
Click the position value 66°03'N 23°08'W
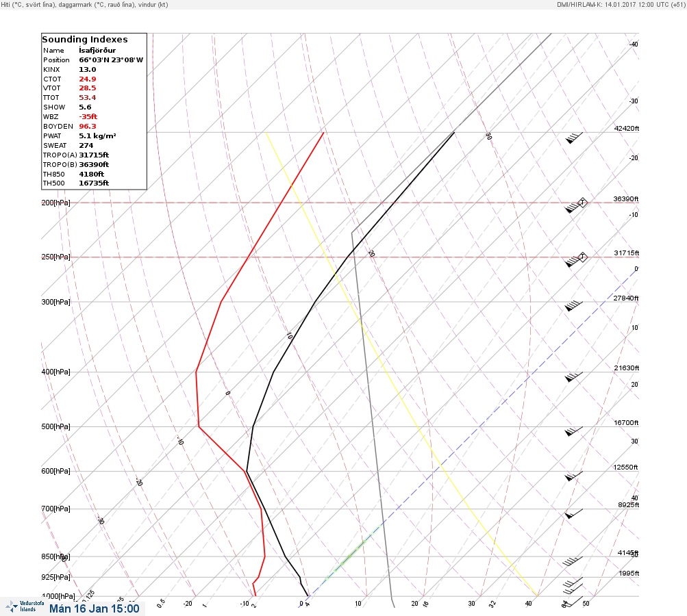[111, 60]
